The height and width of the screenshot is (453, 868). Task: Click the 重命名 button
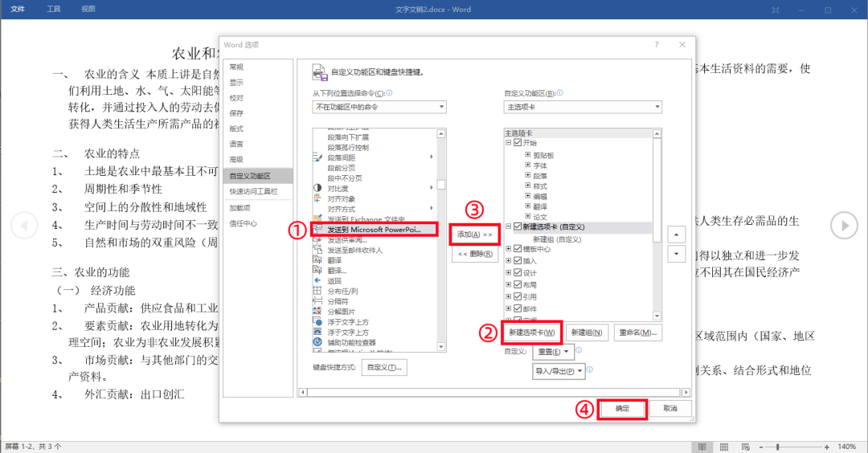point(637,333)
